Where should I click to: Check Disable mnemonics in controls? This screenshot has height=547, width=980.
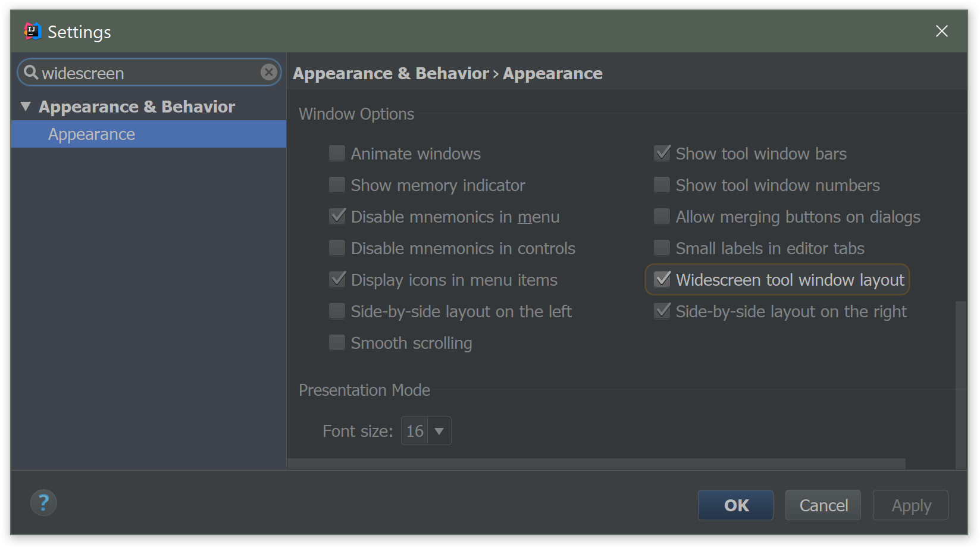coord(337,248)
